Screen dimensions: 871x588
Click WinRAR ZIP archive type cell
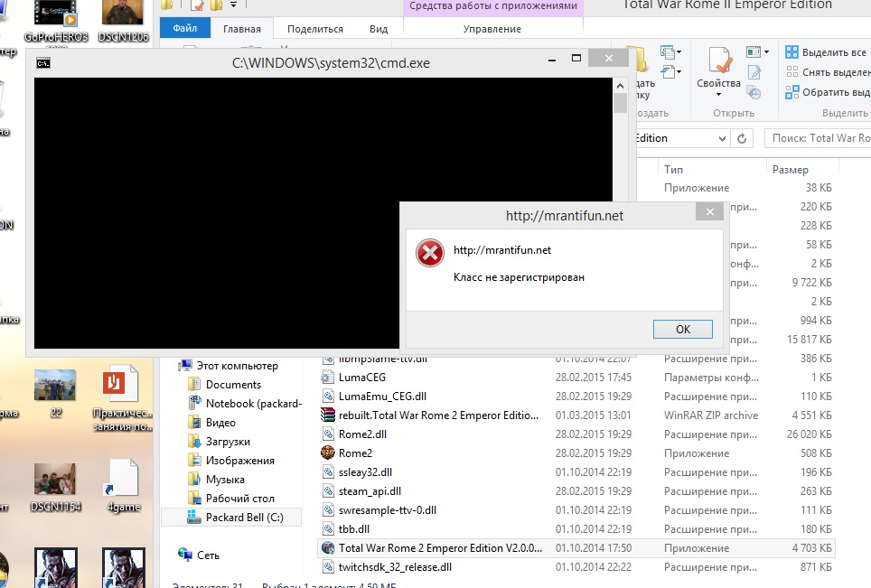click(711, 415)
